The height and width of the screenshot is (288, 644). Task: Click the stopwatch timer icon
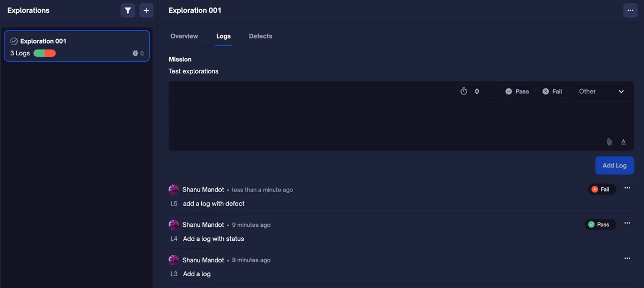464,91
